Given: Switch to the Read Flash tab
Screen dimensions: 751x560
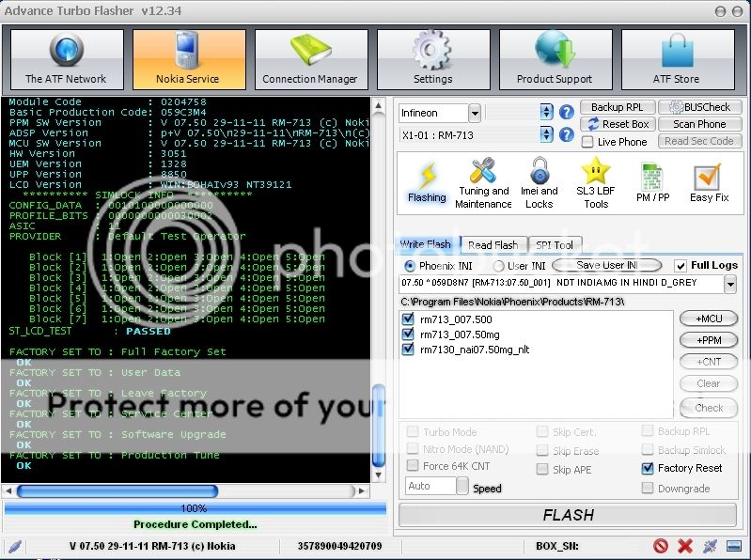Looking at the screenshot, I should [493, 245].
